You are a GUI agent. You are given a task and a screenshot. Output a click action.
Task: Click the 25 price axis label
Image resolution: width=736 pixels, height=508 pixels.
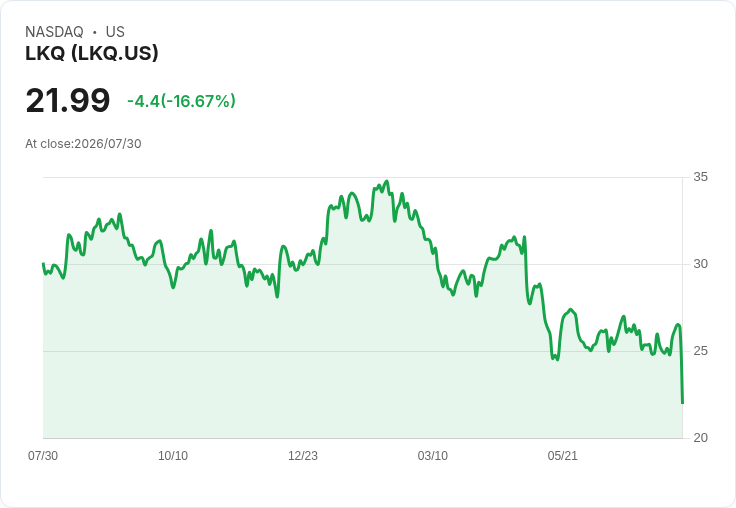[700, 351]
